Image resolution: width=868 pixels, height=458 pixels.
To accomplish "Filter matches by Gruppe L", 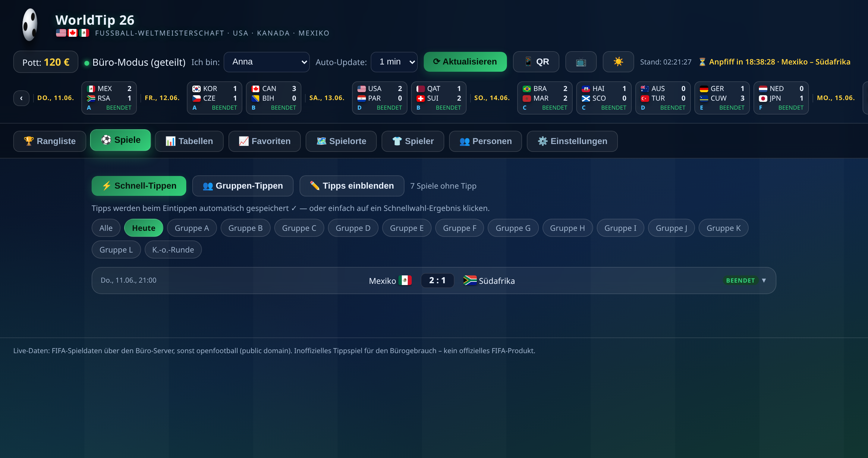I will 116,249.
